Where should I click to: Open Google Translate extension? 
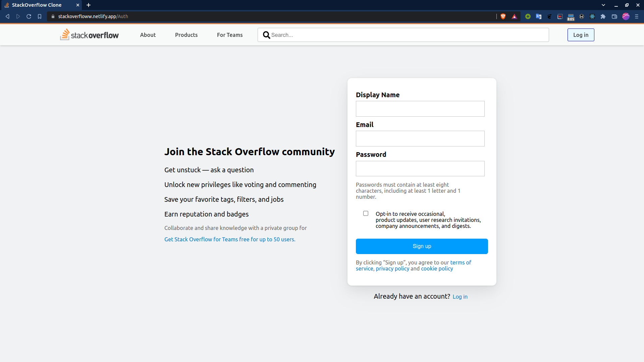pyautogui.click(x=539, y=16)
